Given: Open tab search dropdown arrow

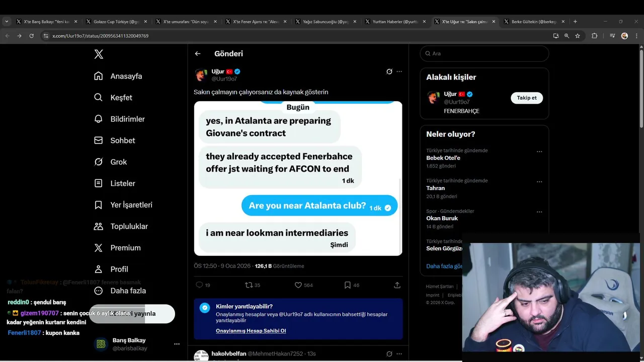Looking at the screenshot, I should [7, 22].
